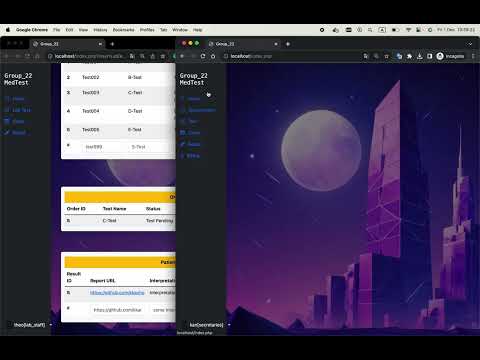Select the Group_22 tab in the back Chrome window

(67, 44)
